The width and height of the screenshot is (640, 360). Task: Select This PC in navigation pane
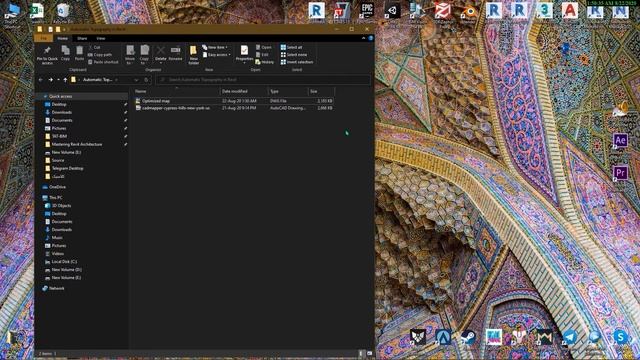[x=56, y=198]
